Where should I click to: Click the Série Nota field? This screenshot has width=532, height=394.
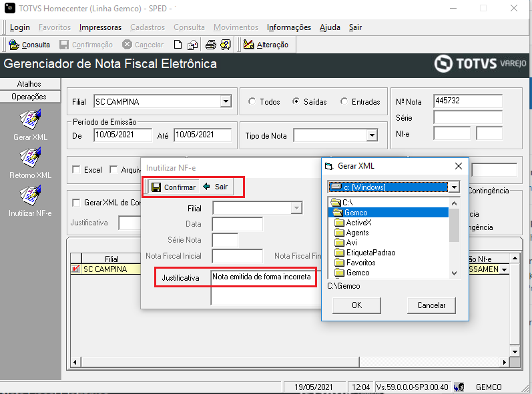click(225, 240)
